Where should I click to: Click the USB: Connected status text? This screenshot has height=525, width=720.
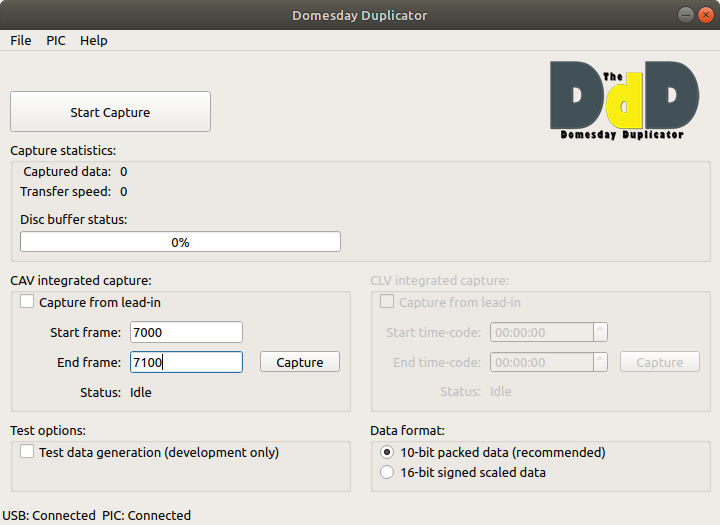[x=49, y=515]
